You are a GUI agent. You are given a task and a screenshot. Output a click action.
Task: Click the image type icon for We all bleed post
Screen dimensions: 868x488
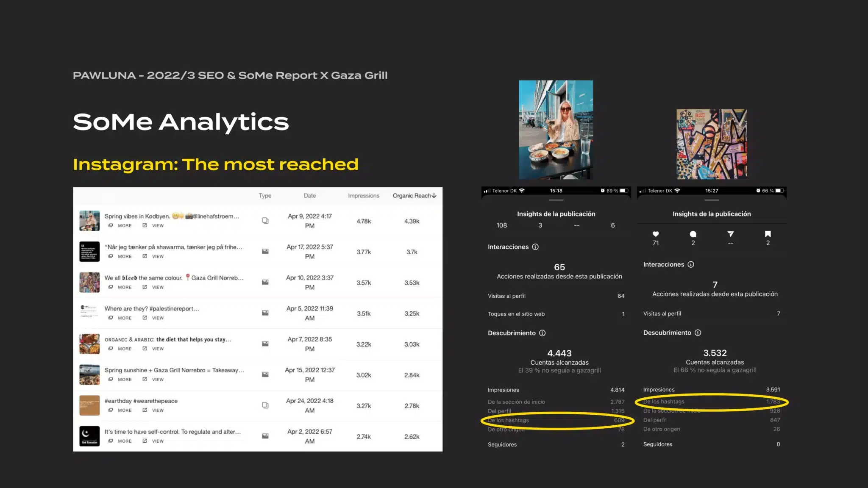[265, 283]
